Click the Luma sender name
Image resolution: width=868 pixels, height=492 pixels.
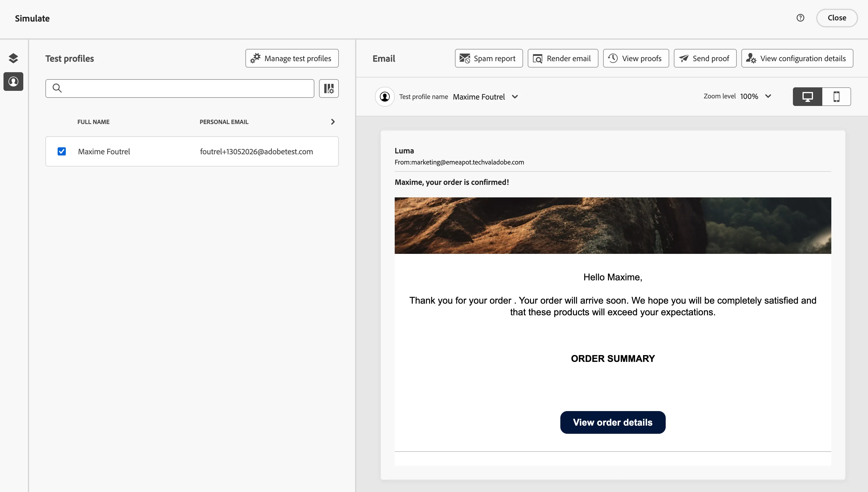tap(404, 151)
